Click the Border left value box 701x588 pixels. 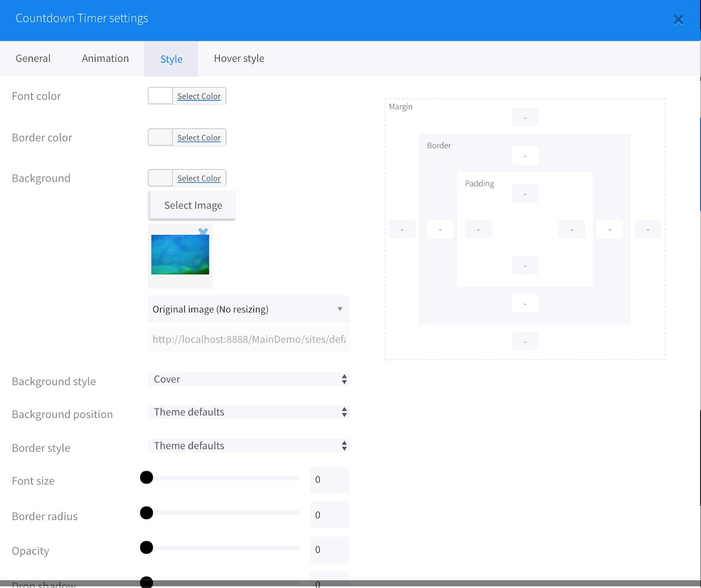point(440,229)
